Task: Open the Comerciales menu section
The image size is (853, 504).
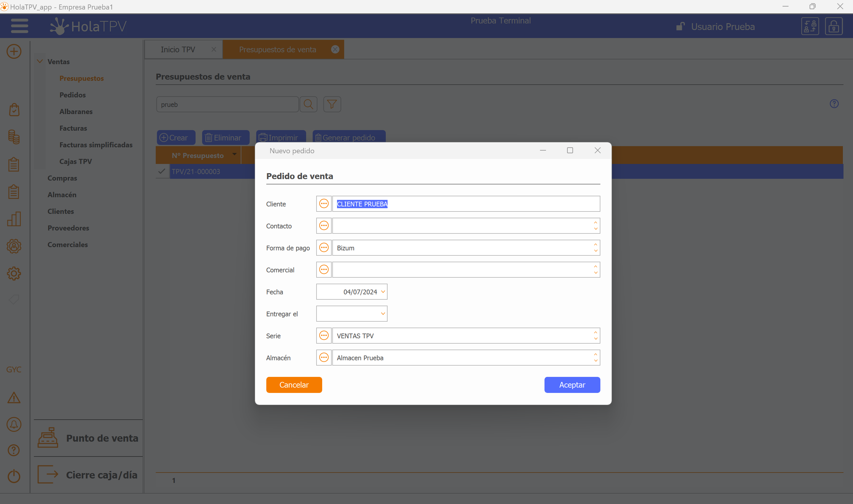Action: pos(68,244)
